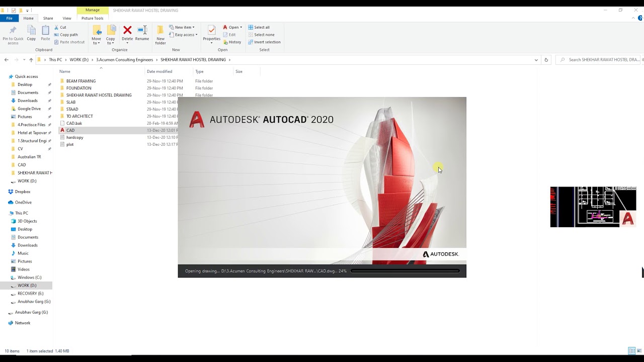Open Windows (C:) drive in navigation pane
Viewport: 644px width, 362px height.
coord(29,278)
